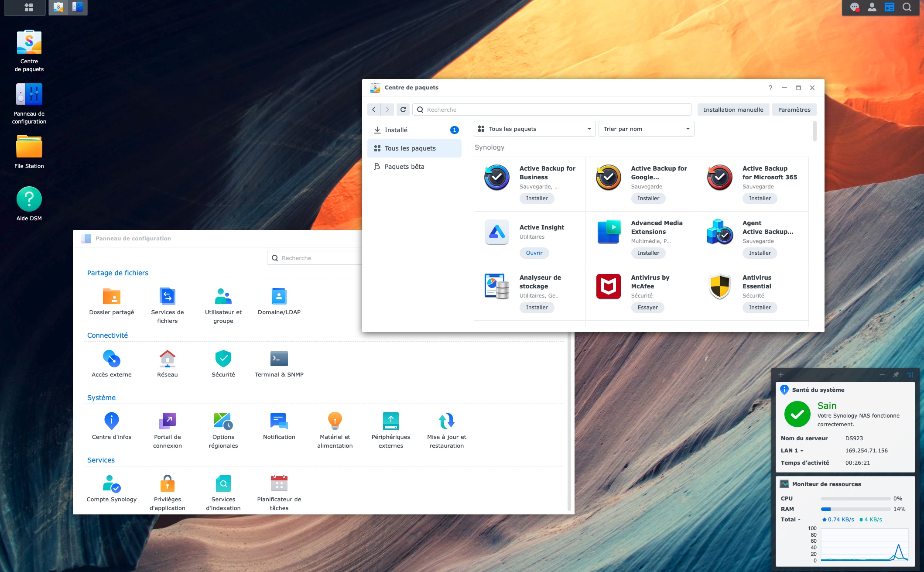This screenshot has height=572, width=924.
Task: Pin the widget panel
Action: point(896,375)
